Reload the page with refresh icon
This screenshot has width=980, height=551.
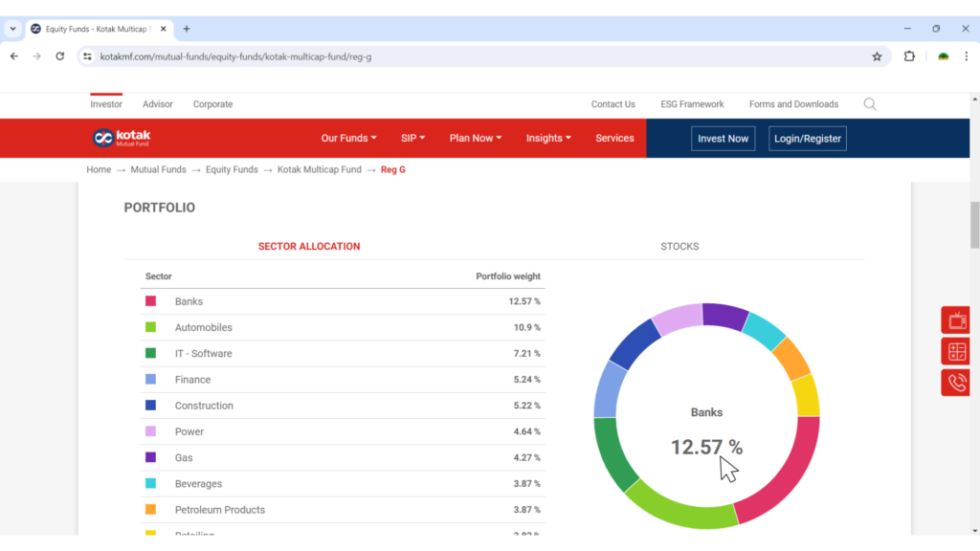pyautogui.click(x=60, y=56)
